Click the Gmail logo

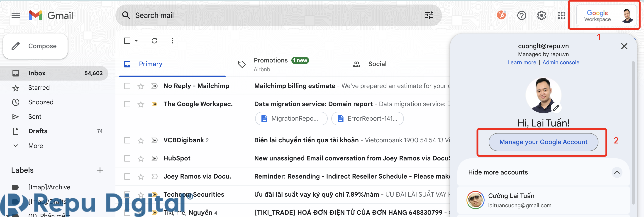point(51,15)
